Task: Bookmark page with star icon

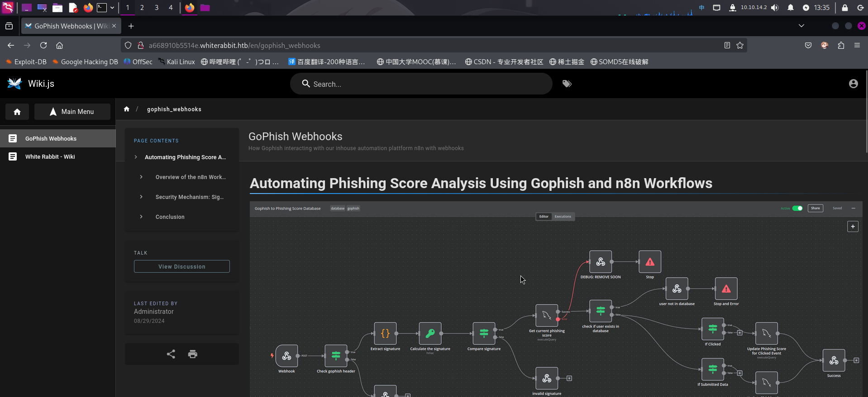Action: [740, 45]
